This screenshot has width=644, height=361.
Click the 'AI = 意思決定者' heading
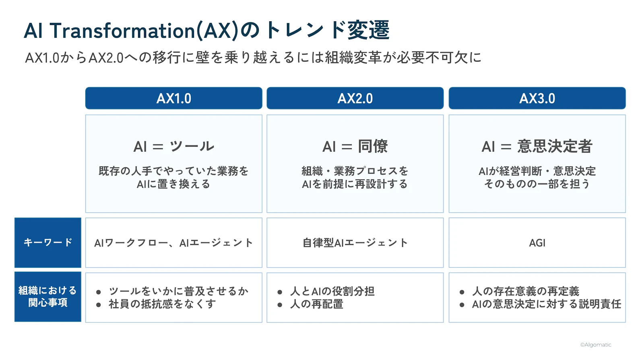[x=537, y=146]
